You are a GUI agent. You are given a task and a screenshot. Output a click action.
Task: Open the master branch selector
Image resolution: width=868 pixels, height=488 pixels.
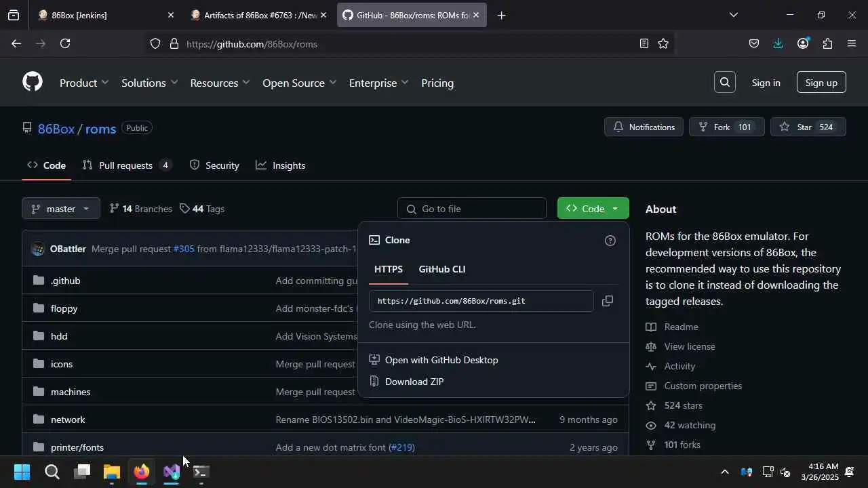(x=61, y=209)
